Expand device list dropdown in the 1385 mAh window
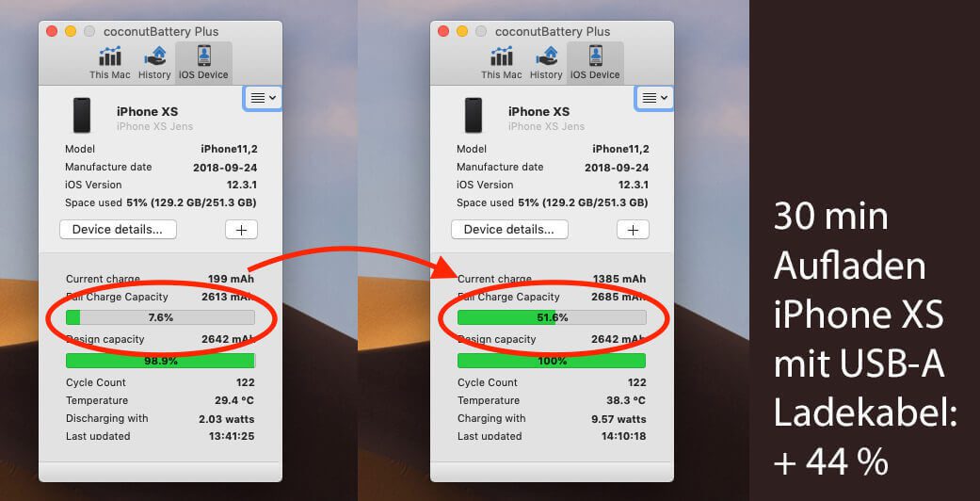Viewport: 980px width, 501px height. coord(653,98)
